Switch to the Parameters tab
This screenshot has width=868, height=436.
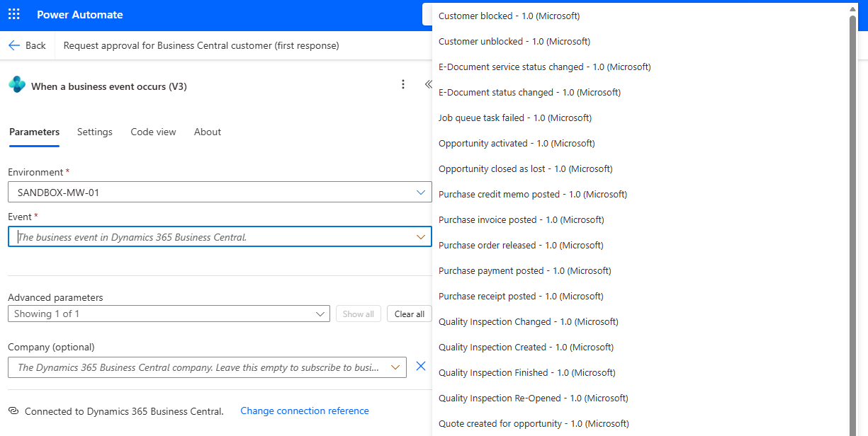coord(34,132)
